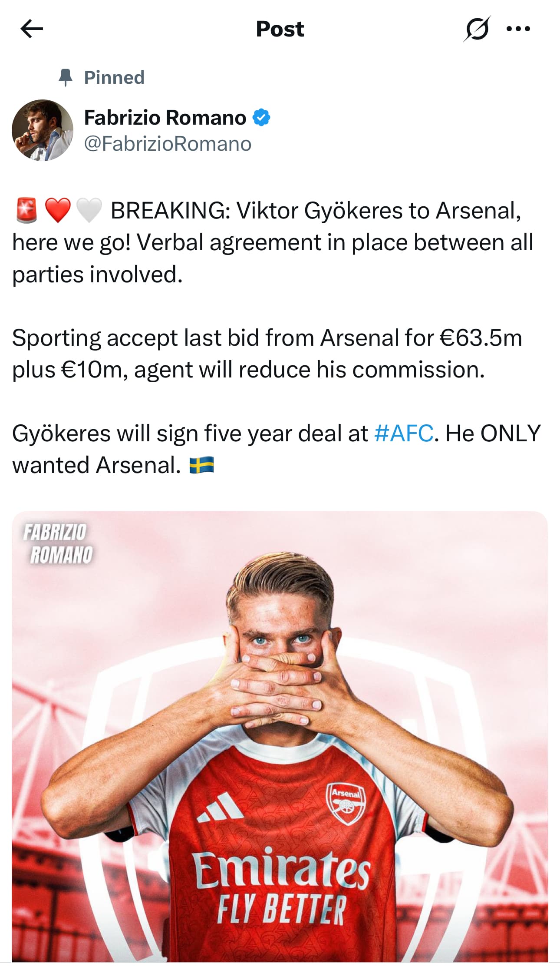Click the Emirates Fly Better sponsor text
This screenshot has height=973, width=560.
coord(281,886)
